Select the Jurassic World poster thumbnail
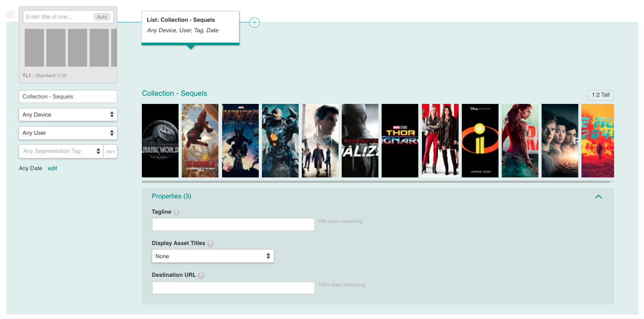Screen dimensions: 644x319 pos(160,141)
